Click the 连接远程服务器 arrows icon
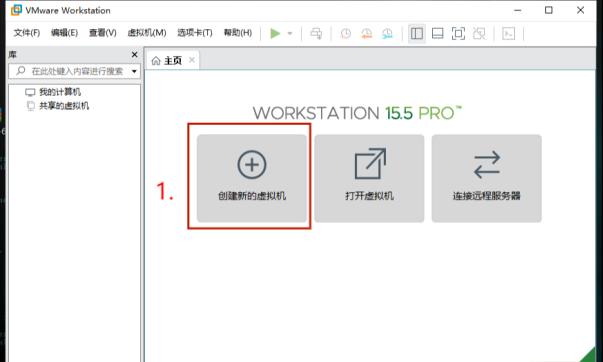The image size is (603, 362). point(487,165)
